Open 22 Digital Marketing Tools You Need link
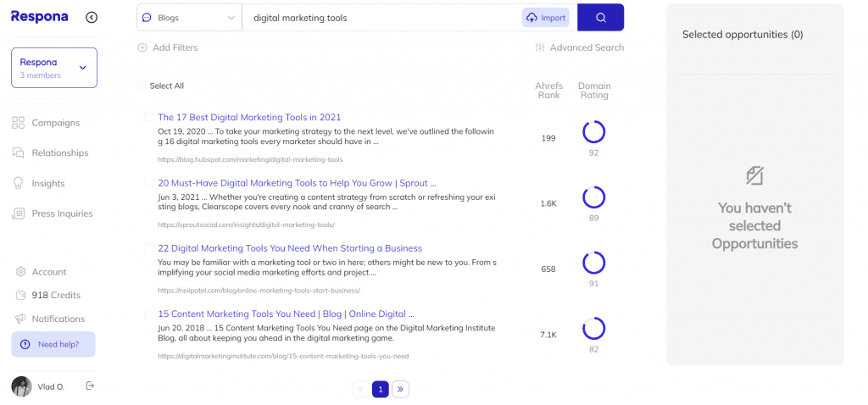Viewport: 868px width, 405px height. tap(290, 248)
